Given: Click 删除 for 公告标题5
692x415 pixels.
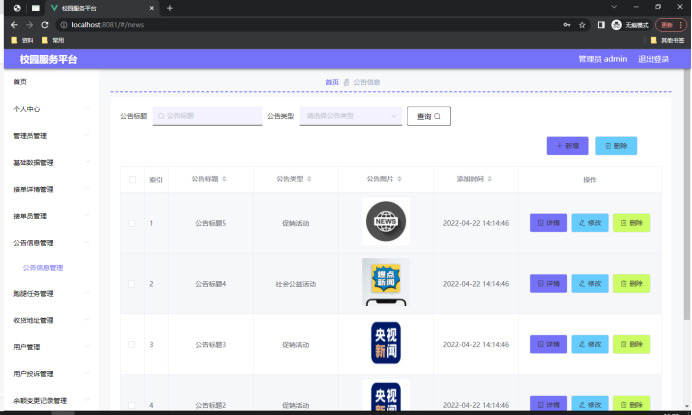Looking at the screenshot, I should click(x=632, y=223).
